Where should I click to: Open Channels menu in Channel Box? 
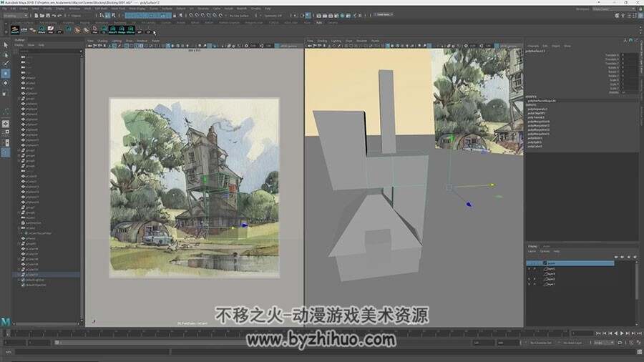[532, 46]
